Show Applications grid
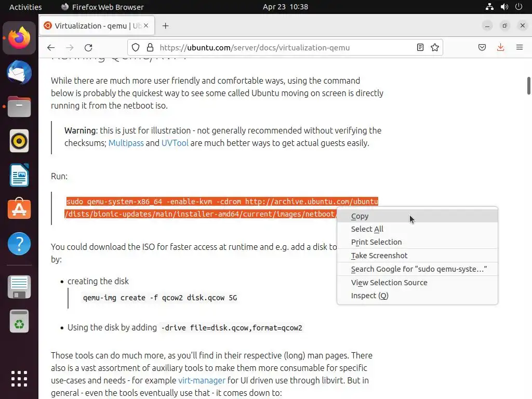Image resolution: width=532 pixels, height=399 pixels. [x=19, y=379]
